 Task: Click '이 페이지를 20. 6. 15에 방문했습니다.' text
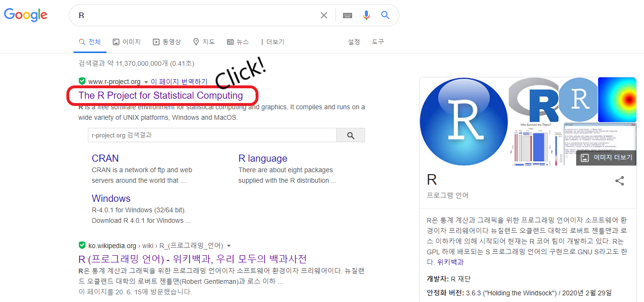point(135,292)
